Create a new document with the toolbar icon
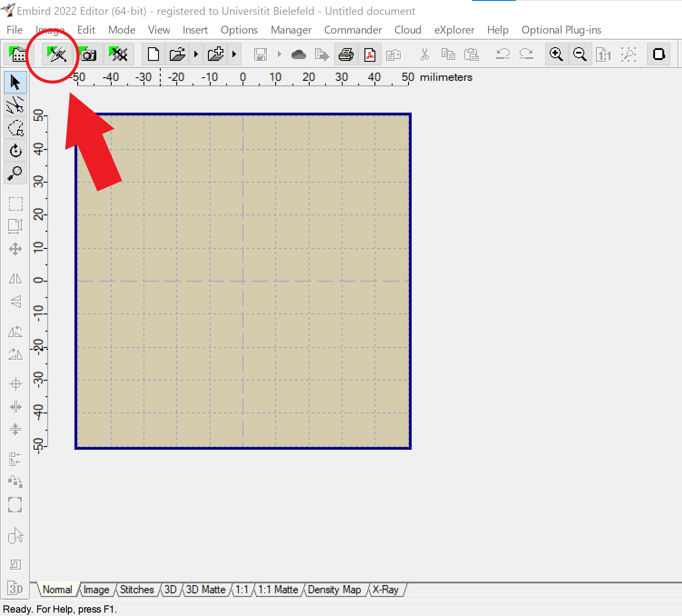Viewport: 682px width, 616px height. coord(153,54)
